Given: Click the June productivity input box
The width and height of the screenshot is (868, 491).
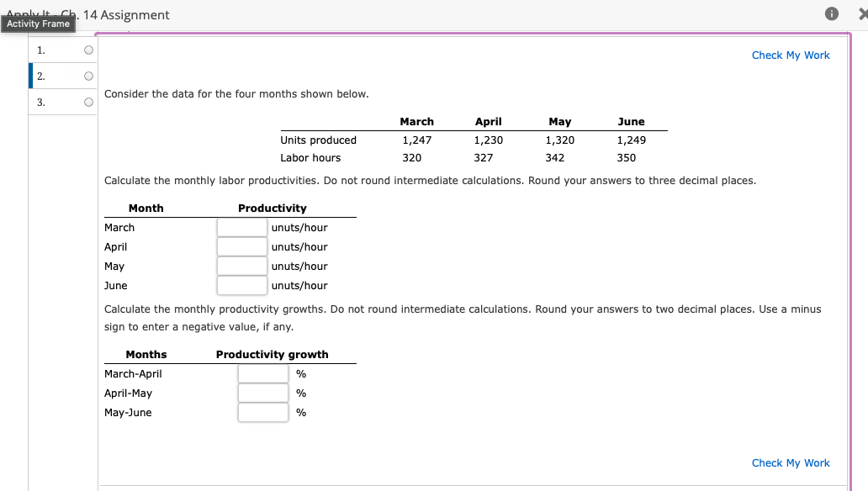Looking at the screenshot, I should point(242,285).
